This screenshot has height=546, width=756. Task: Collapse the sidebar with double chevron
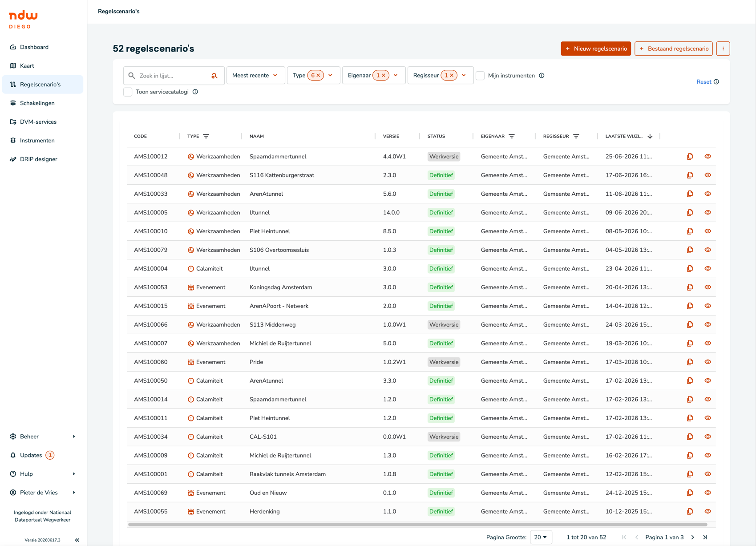coord(77,540)
